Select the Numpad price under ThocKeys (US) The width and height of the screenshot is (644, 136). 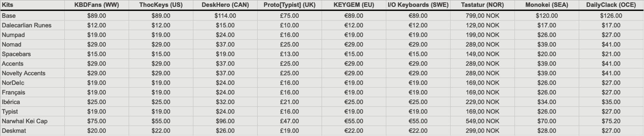click(161, 35)
